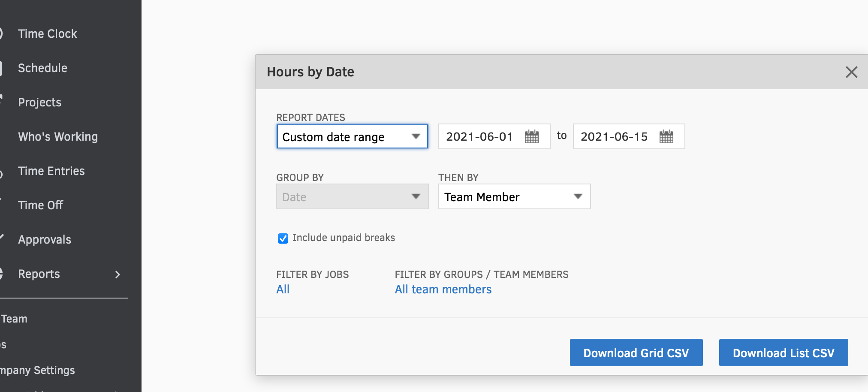The image size is (868, 392).
Task: Open the Custom date range dropdown
Action: coord(352,137)
